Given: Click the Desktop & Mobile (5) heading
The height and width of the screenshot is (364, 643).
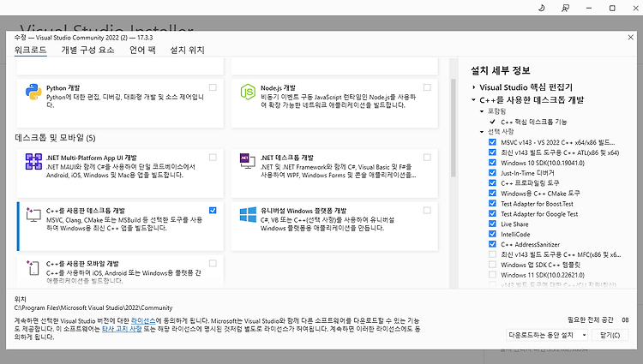Looking at the screenshot, I should (x=55, y=138).
